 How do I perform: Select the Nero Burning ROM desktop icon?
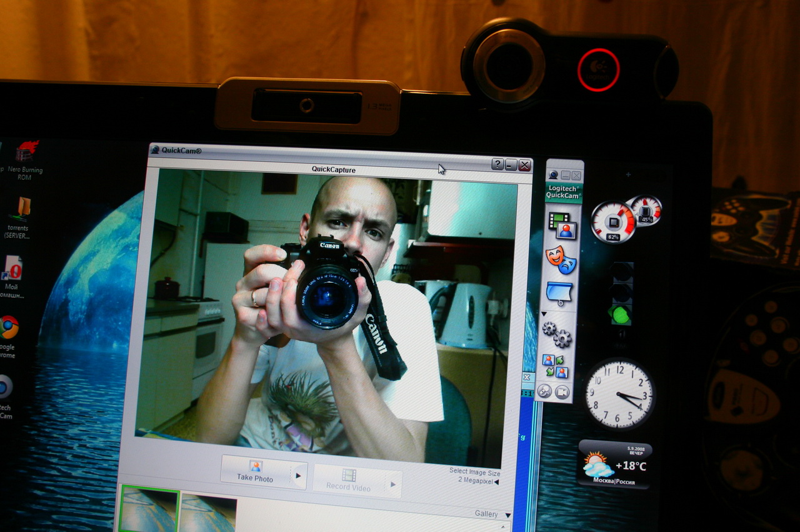[x=25, y=160]
